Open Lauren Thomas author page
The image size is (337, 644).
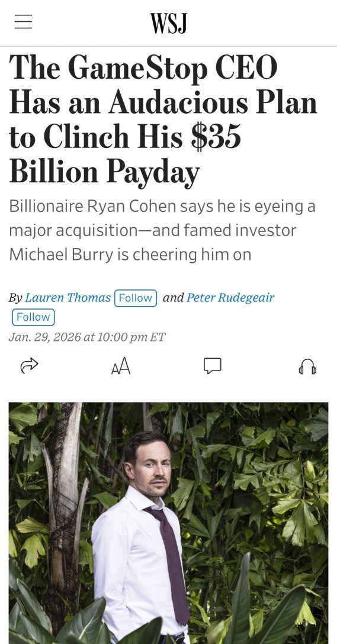[68, 298]
